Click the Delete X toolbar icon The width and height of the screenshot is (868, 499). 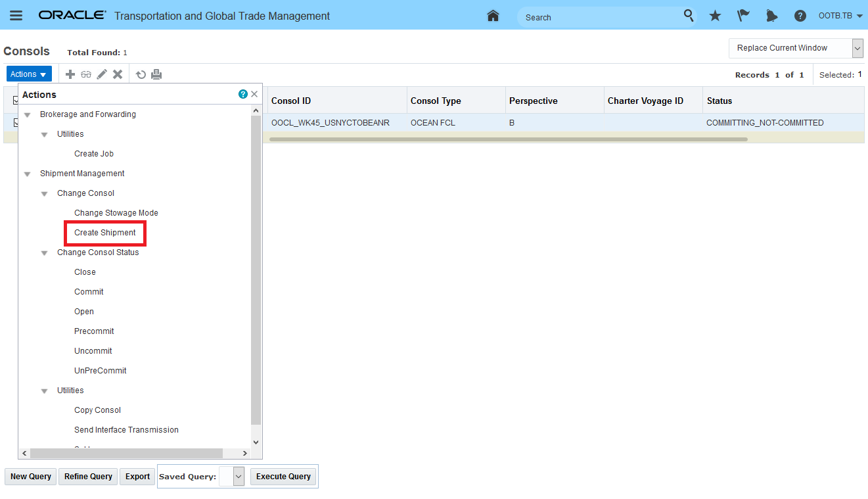point(118,74)
